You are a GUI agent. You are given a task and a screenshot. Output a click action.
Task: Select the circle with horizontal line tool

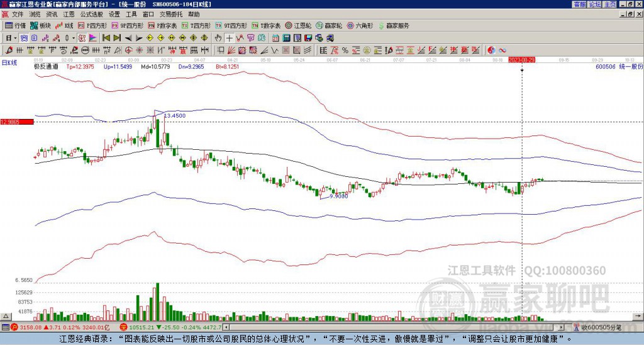[85, 50]
